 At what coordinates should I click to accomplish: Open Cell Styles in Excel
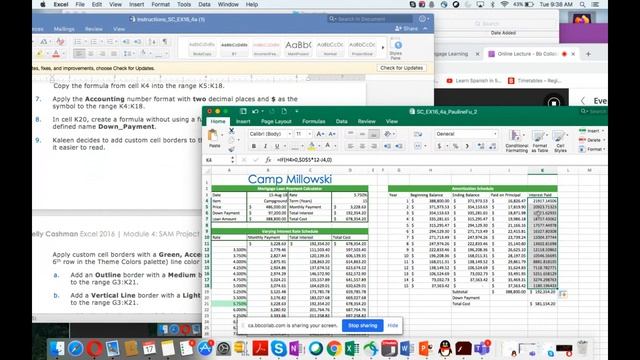[x=560, y=141]
